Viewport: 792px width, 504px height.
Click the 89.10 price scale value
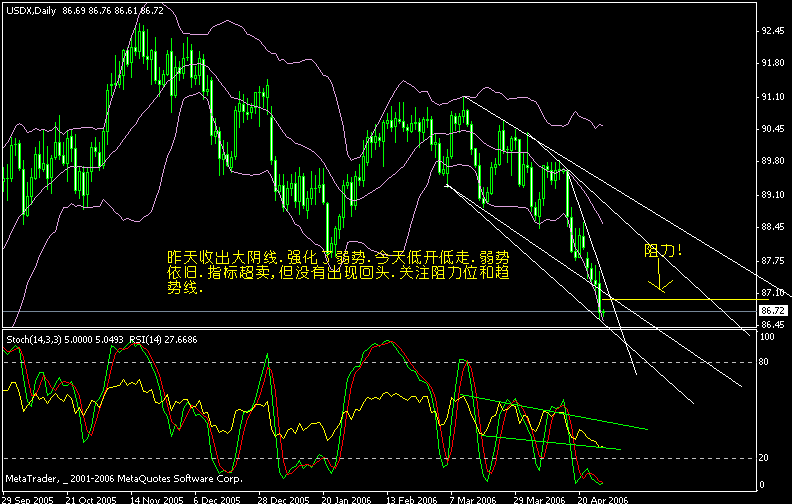point(773,195)
